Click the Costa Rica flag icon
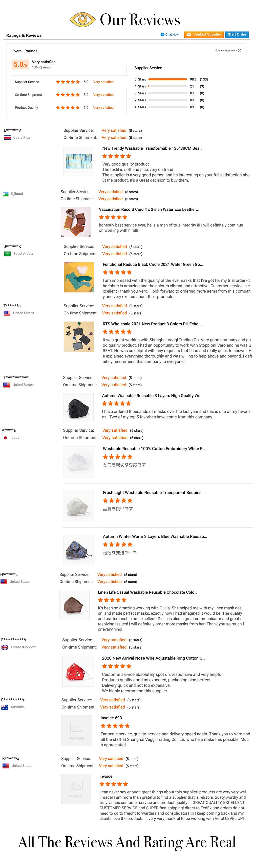The width and height of the screenshot is (253, 868). [7, 137]
